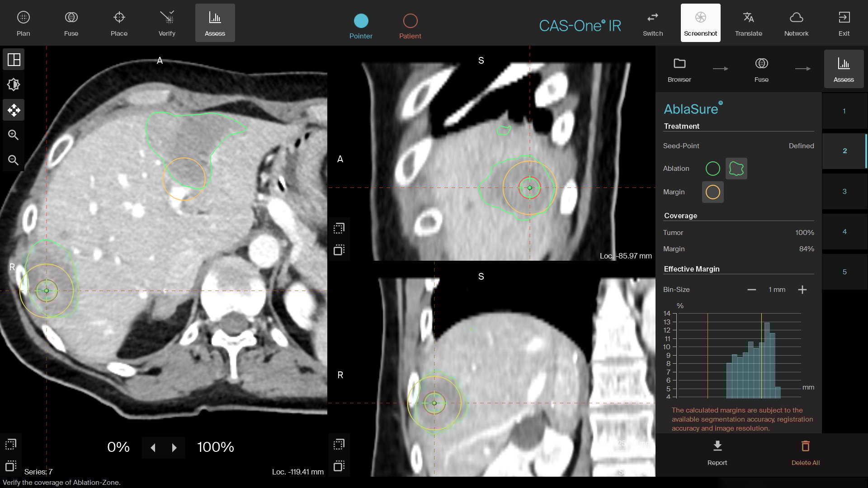Select ablation zone tab 3
The image size is (868, 488).
pyautogui.click(x=844, y=191)
